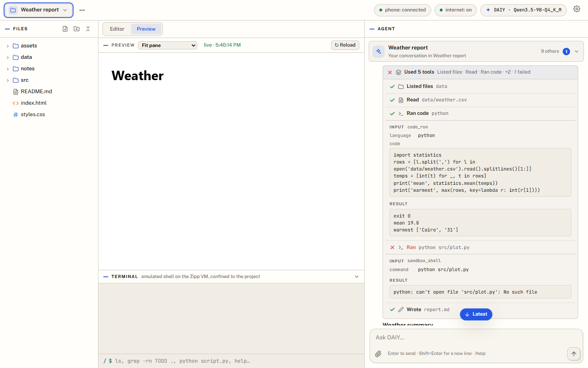
Task: Open the styles.css file
Action: (49, 114)
